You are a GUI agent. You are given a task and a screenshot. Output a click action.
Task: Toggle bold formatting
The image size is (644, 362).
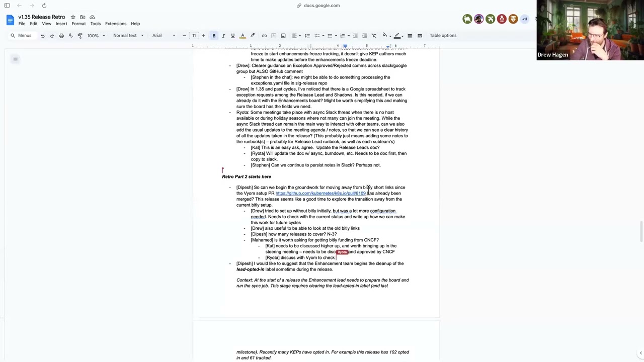click(x=214, y=36)
